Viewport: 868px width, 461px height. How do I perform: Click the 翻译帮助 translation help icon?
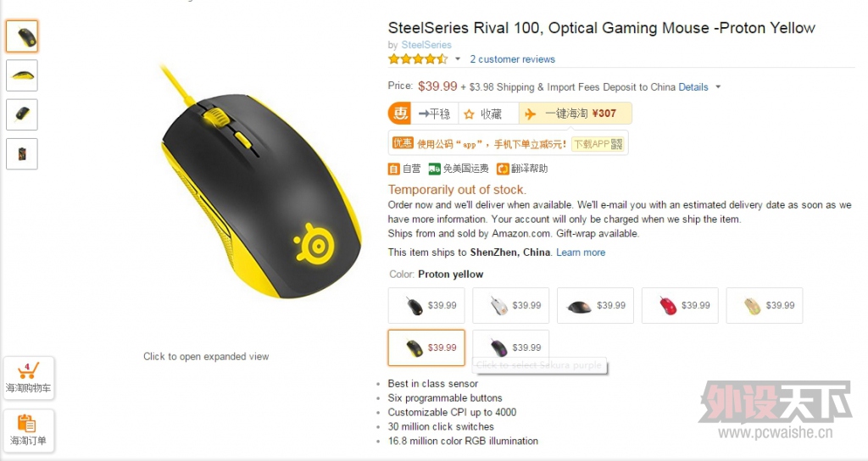click(x=503, y=169)
